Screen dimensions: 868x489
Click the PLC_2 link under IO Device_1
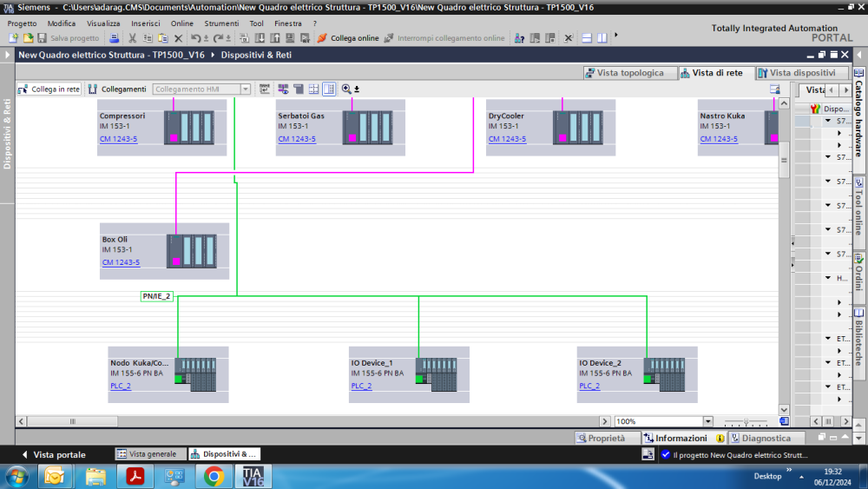361,386
